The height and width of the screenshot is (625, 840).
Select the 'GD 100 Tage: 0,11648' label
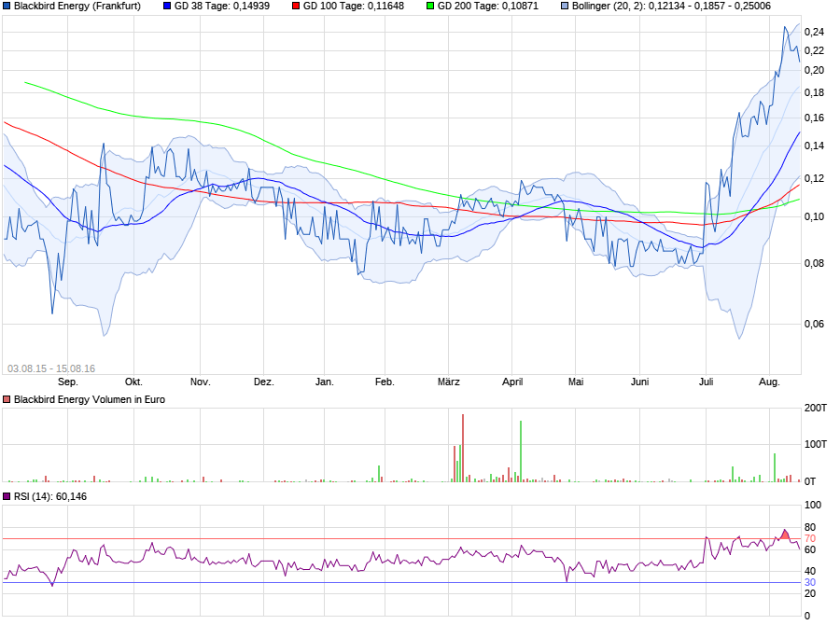(354, 7)
